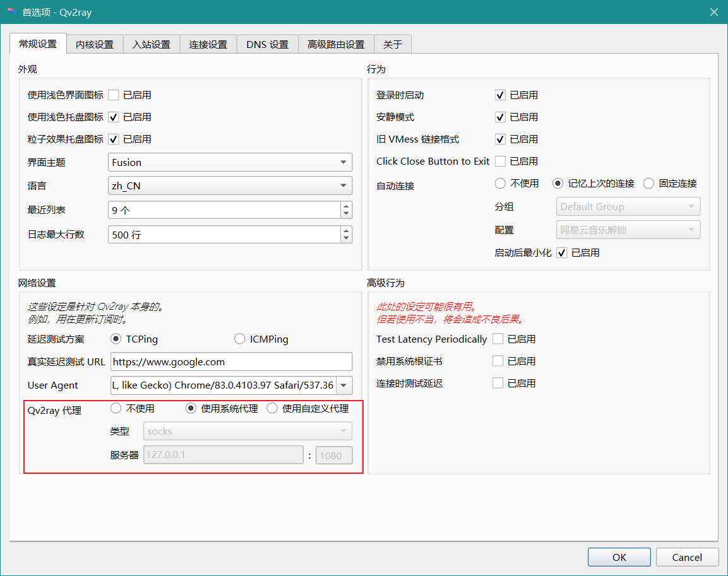Screen dimensions: 728x576
Task: Disable 安静模式 checkbox
Action: pos(500,117)
